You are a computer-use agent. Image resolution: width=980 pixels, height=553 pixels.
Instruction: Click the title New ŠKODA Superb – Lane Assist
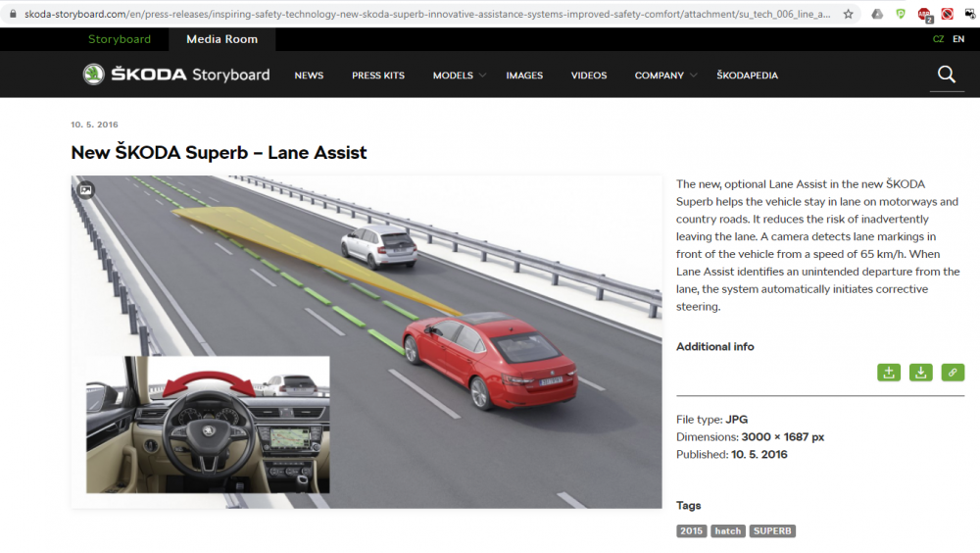coord(219,152)
